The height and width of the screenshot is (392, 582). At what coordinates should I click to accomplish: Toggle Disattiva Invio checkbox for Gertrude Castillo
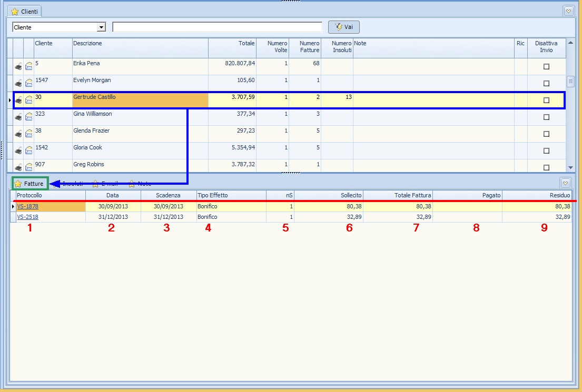point(546,100)
